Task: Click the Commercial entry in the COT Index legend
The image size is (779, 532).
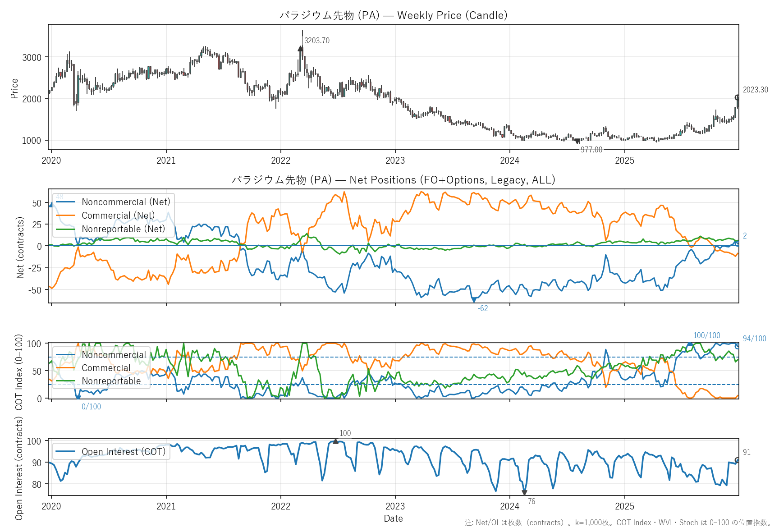Action: point(106,368)
